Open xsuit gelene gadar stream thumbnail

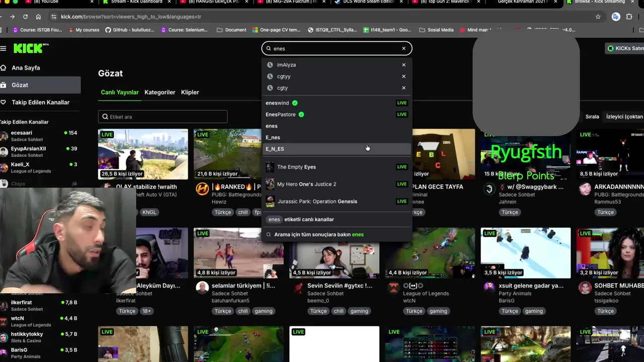pyautogui.click(x=526, y=253)
